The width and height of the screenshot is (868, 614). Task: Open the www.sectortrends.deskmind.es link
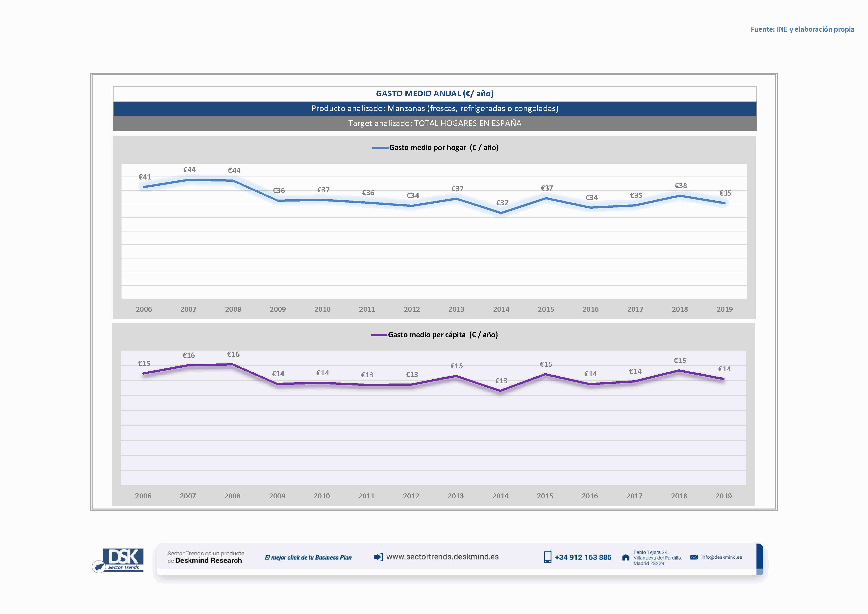pyautogui.click(x=442, y=557)
